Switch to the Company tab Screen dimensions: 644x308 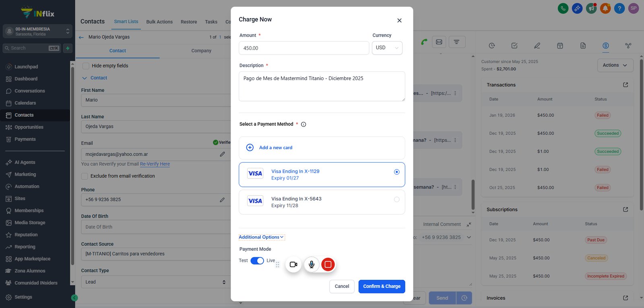[x=201, y=51]
